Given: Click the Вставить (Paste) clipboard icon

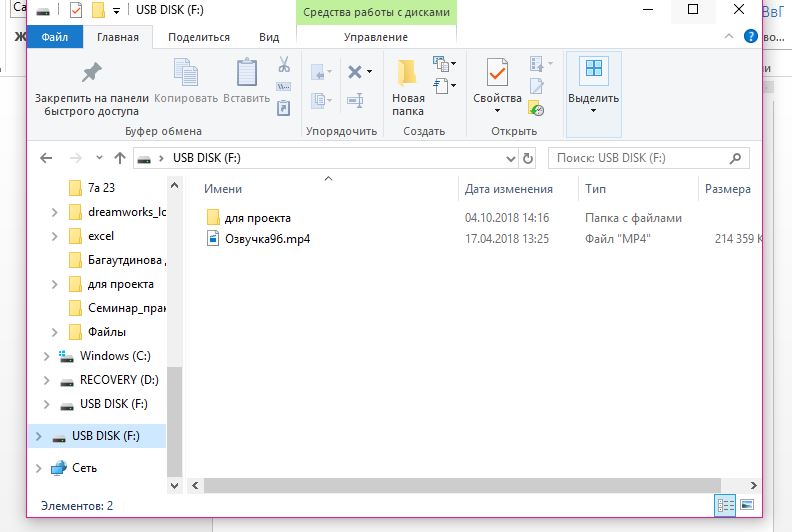Looking at the screenshot, I should 246,72.
